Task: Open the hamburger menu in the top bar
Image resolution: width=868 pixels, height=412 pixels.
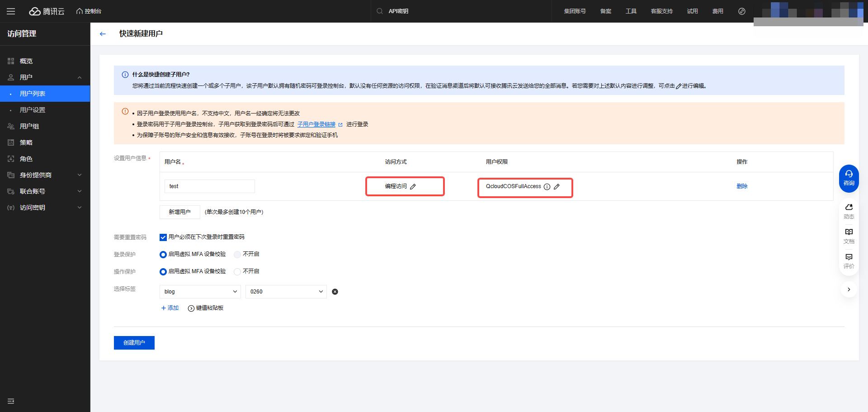Action: point(11,11)
